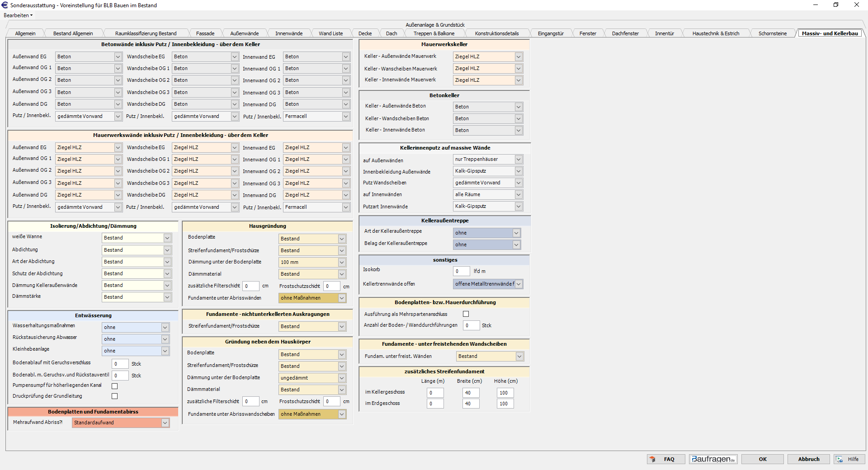
Task: Open the Haustechnik & Estrich tab
Action: point(716,33)
